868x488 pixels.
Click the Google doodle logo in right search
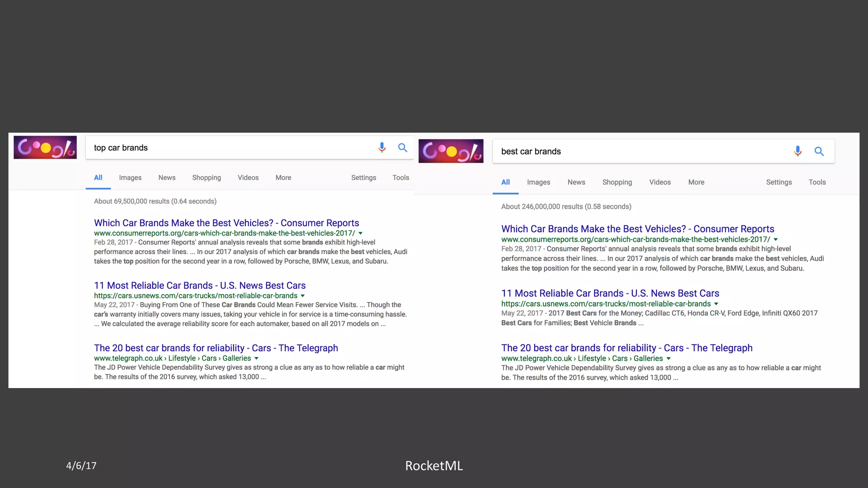click(451, 151)
